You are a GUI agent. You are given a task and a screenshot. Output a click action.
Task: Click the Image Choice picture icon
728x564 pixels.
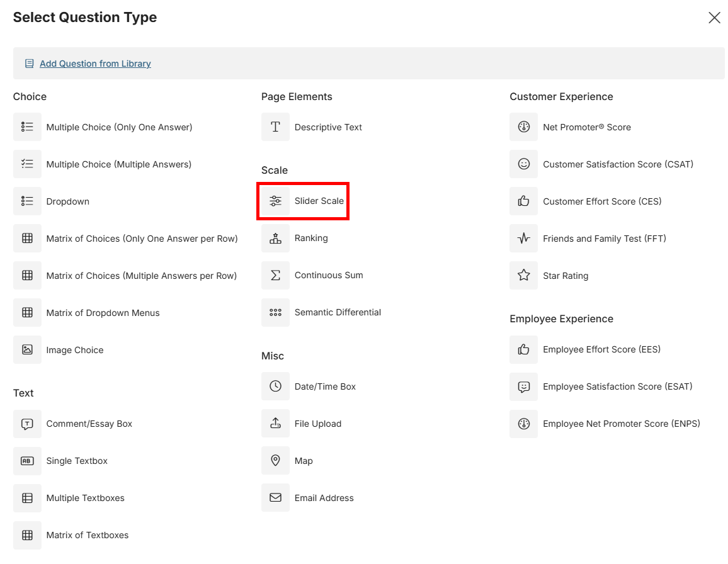coord(27,349)
